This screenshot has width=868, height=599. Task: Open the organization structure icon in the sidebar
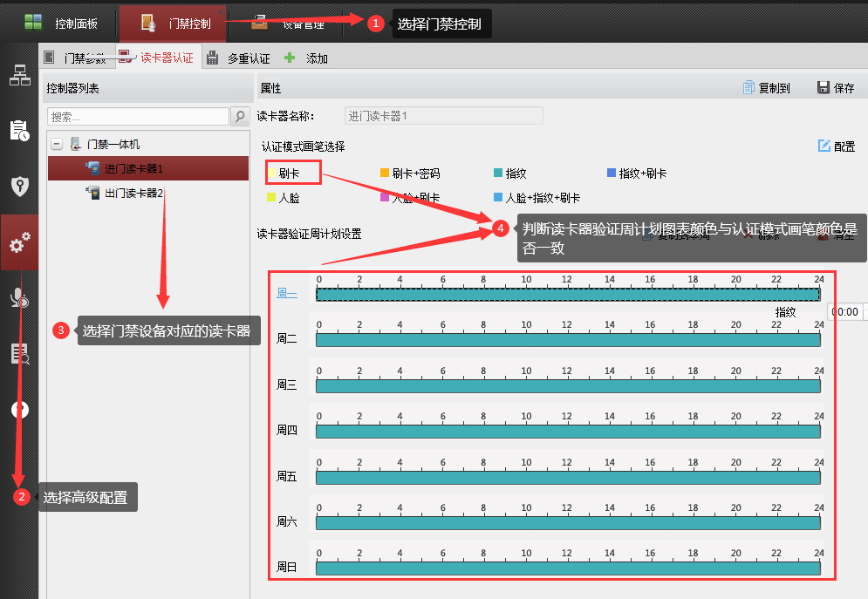(19, 76)
